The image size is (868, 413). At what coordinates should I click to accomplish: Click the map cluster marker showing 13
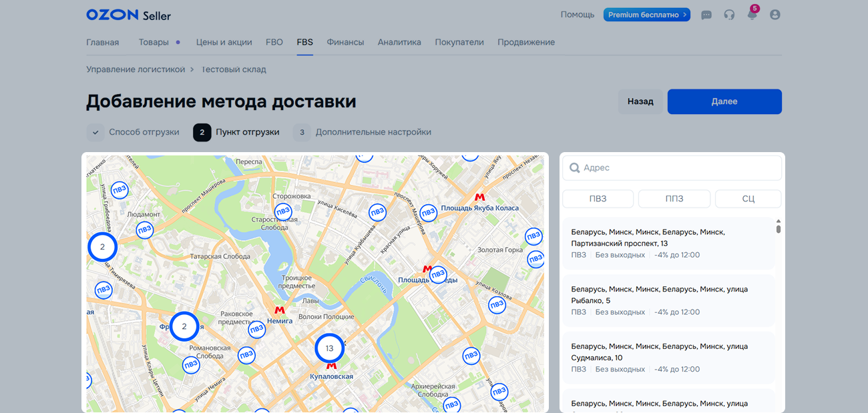(329, 348)
